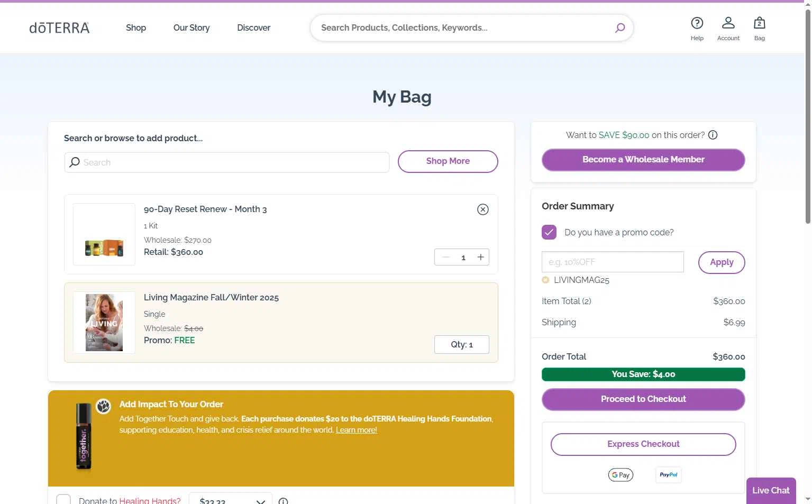Click the You Save: $4.00 banner
Viewport: 812px width, 504px height.
(x=643, y=374)
